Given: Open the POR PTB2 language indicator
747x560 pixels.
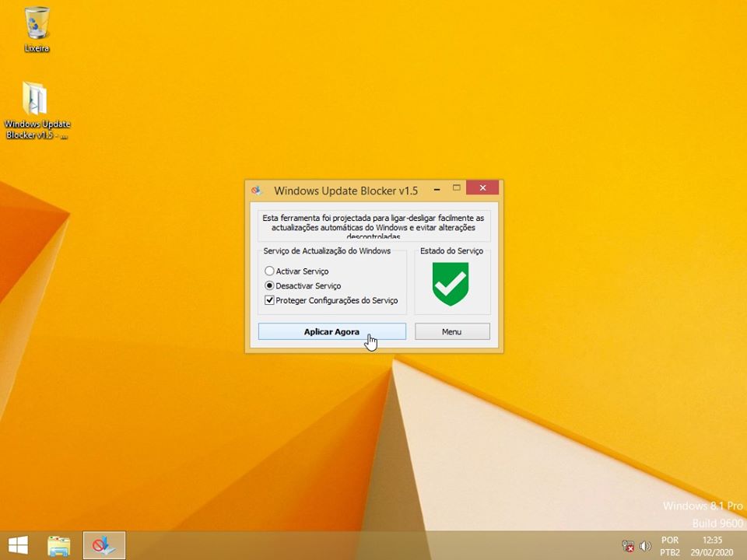Looking at the screenshot, I should point(670,544).
